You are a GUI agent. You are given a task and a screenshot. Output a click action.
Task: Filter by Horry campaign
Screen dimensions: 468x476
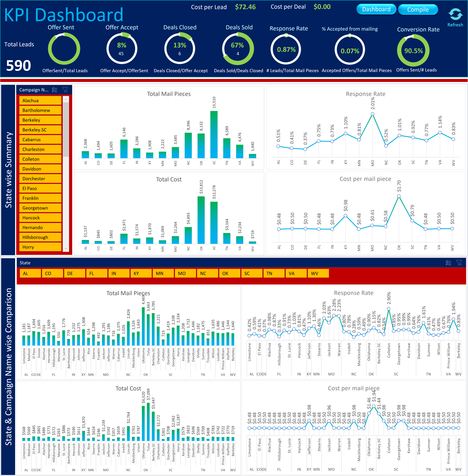pos(40,247)
